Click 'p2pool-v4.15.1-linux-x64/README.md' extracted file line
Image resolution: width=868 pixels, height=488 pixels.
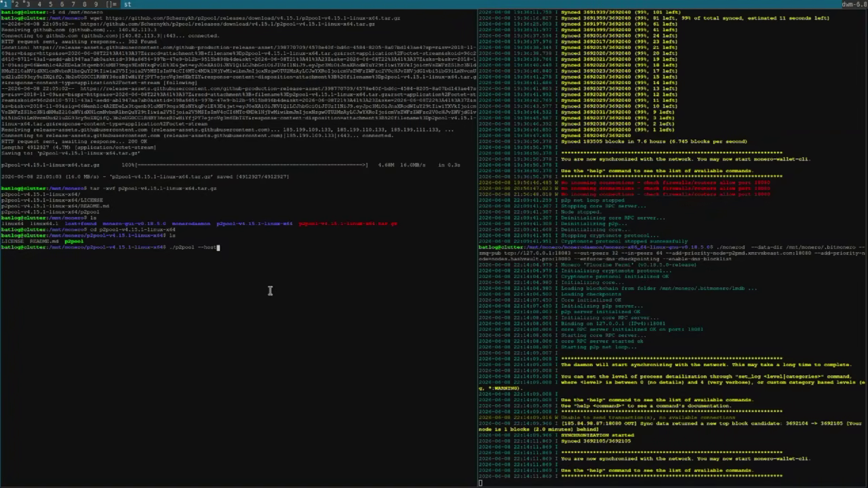pyautogui.click(x=55, y=206)
